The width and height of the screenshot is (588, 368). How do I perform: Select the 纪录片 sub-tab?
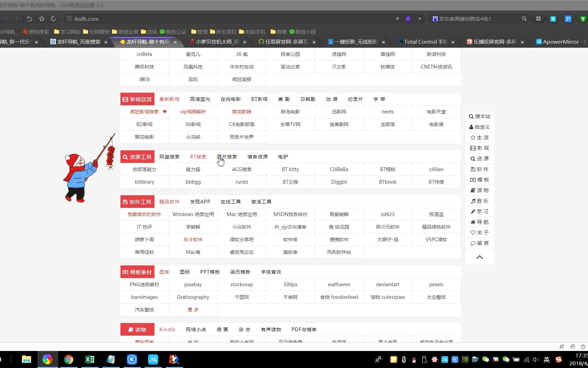pos(355,99)
